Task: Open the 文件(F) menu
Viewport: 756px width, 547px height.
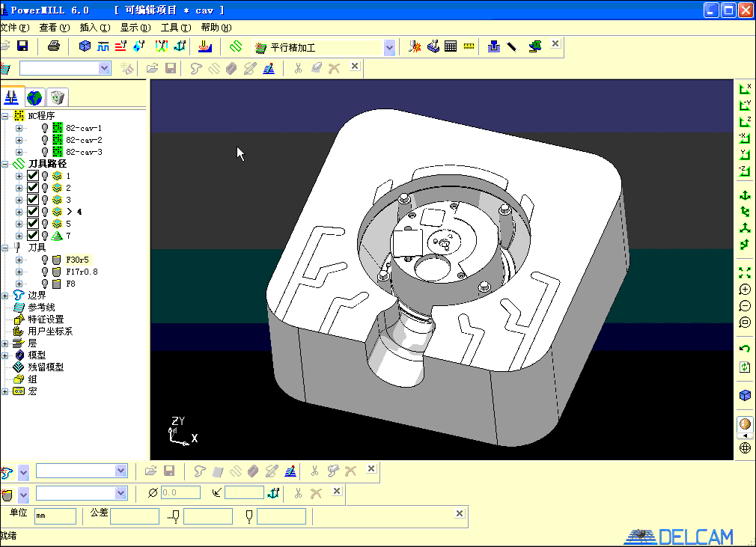Action: [x=14, y=28]
